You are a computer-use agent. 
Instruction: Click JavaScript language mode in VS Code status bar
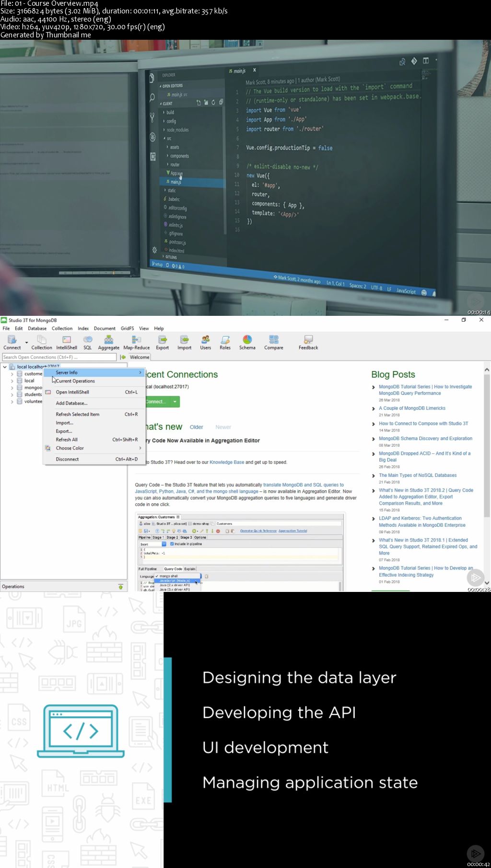(406, 291)
